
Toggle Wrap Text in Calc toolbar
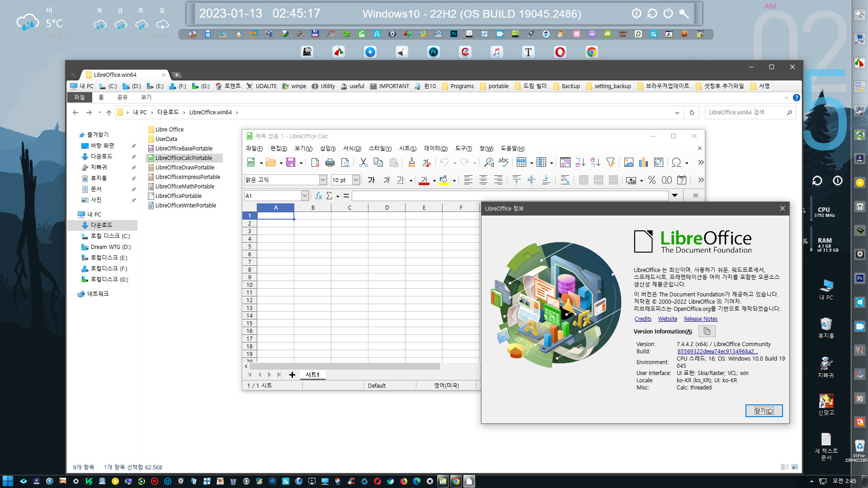pyautogui.click(x=565, y=180)
